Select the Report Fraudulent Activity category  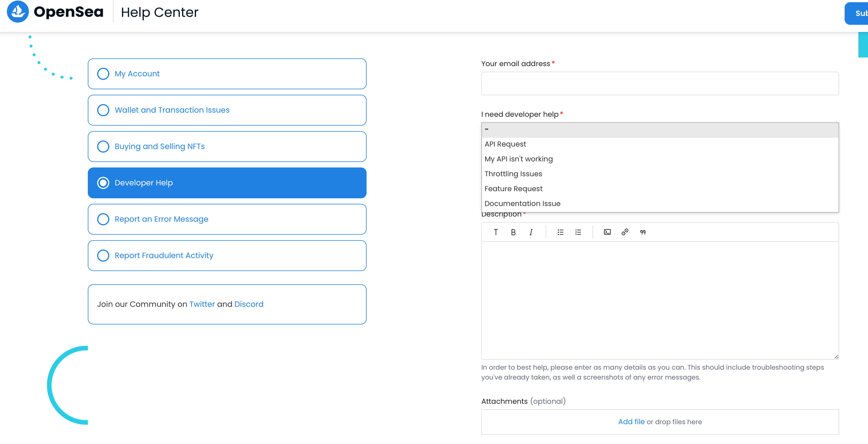coord(103,256)
